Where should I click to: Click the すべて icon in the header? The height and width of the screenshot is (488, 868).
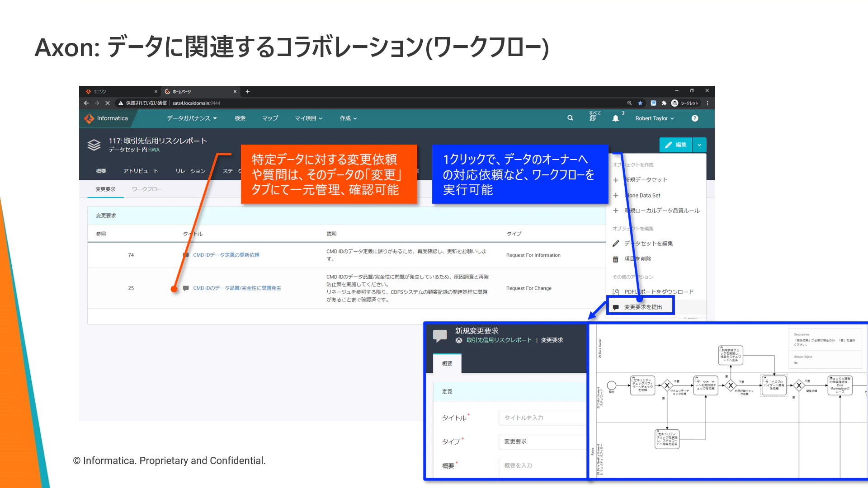coord(594,116)
